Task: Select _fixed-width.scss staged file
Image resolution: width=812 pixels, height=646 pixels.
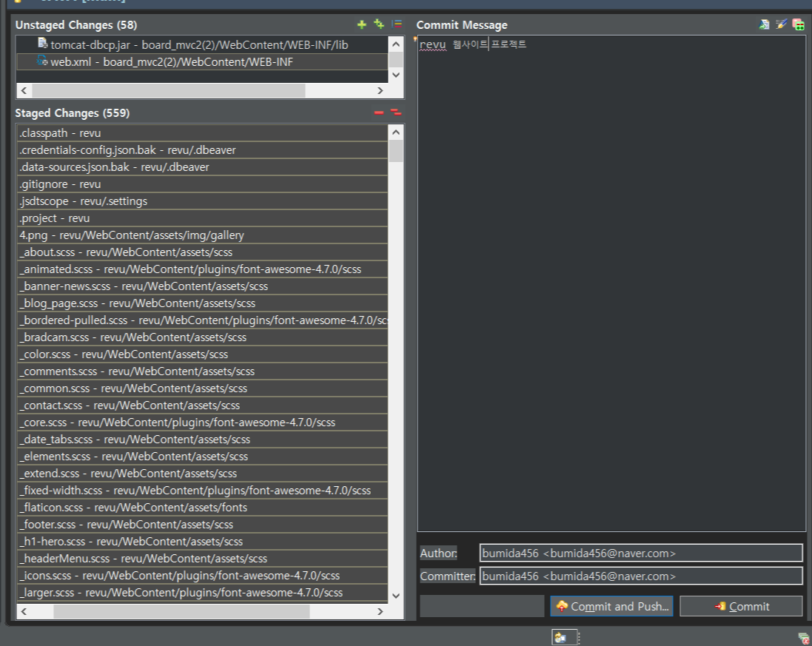Action: click(203, 491)
